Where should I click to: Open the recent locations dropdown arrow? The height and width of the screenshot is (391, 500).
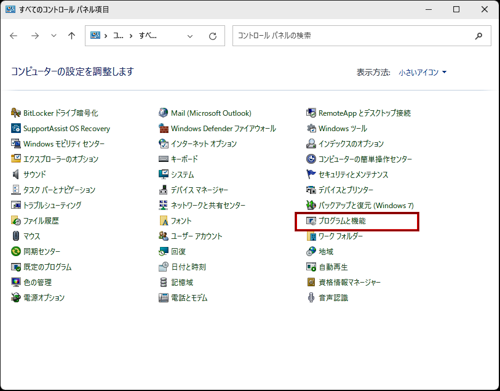(x=54, y=36)
